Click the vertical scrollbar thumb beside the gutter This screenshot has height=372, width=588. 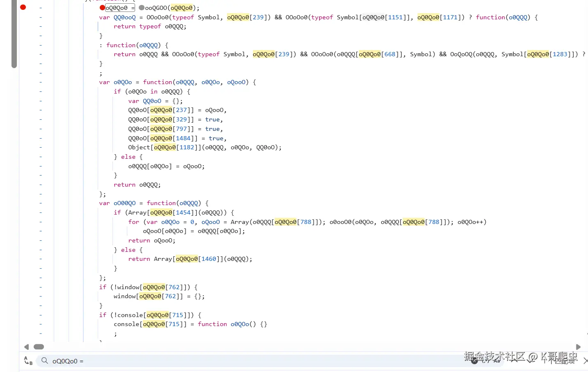click(14, 34)
